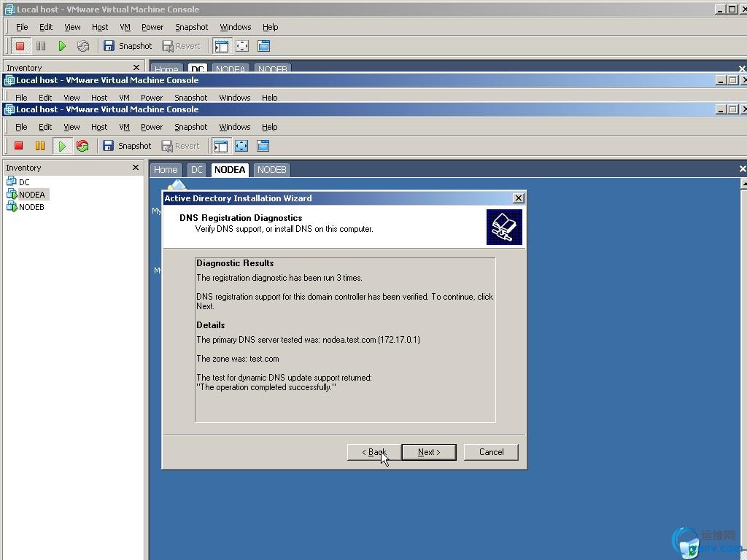Click the red Power Off icon in front console toolbar

18,146
